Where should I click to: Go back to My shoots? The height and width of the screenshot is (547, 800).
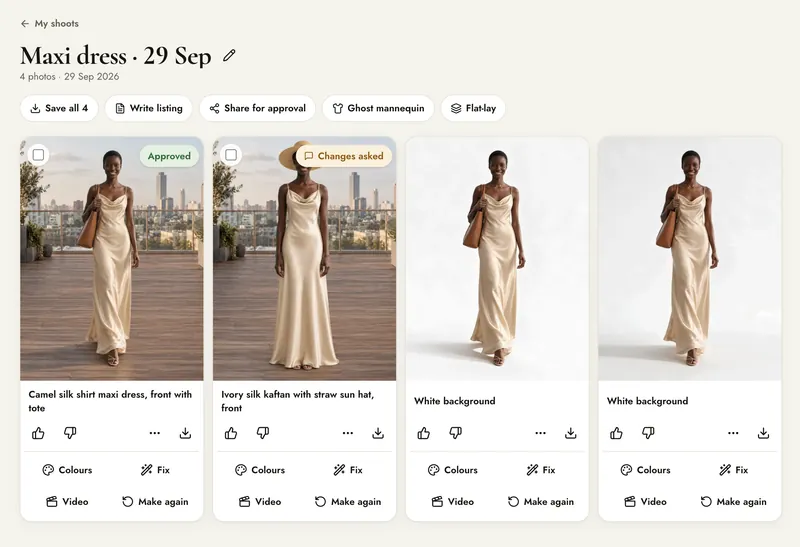(49, 23)
